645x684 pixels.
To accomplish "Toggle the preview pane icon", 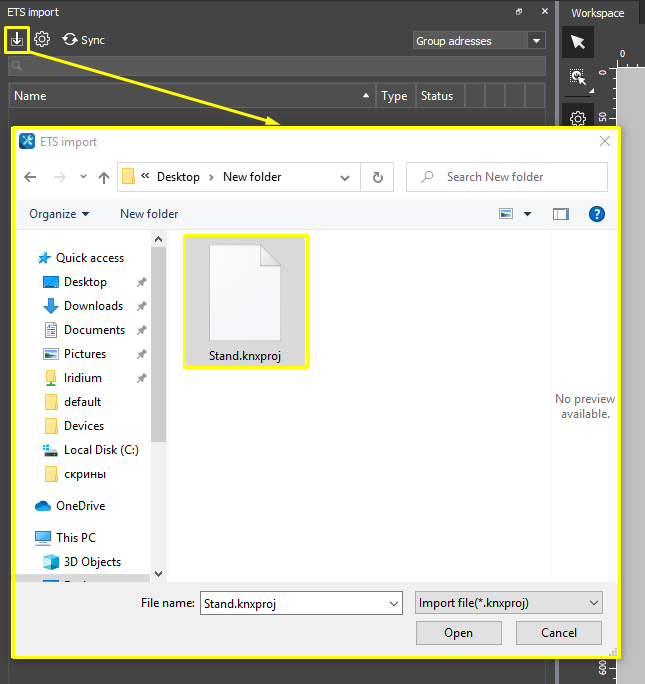I will (x=561, y=214).
